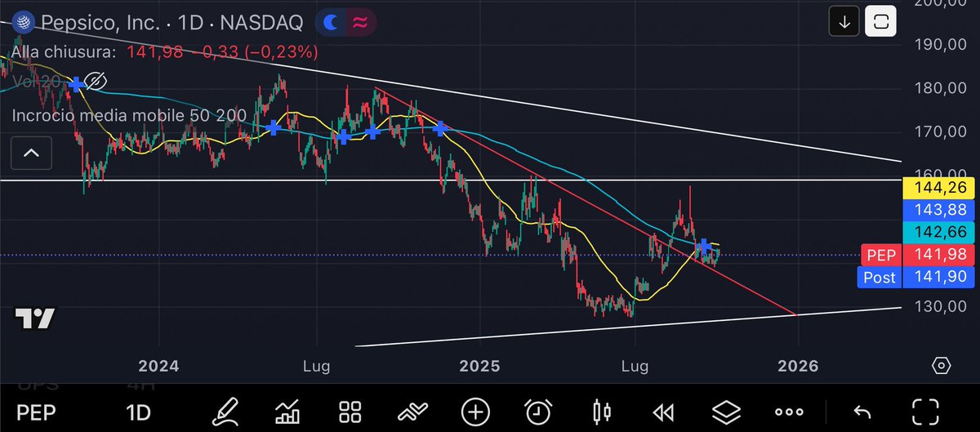Enter fullscreen mode icon
This screenshot has width=980, height=432.
(924, 411)
